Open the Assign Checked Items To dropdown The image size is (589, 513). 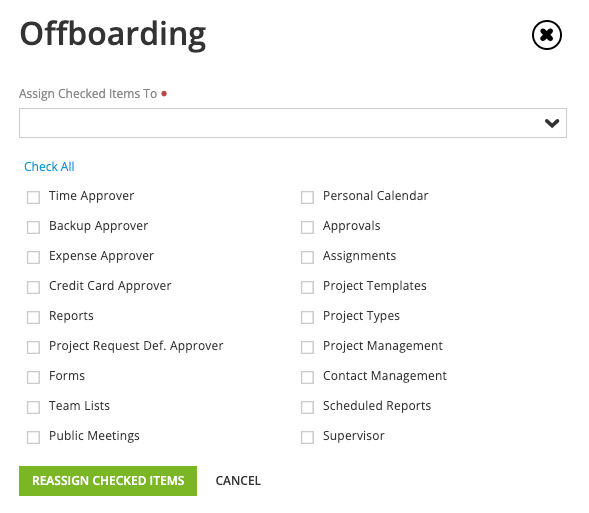pos(293,123)
